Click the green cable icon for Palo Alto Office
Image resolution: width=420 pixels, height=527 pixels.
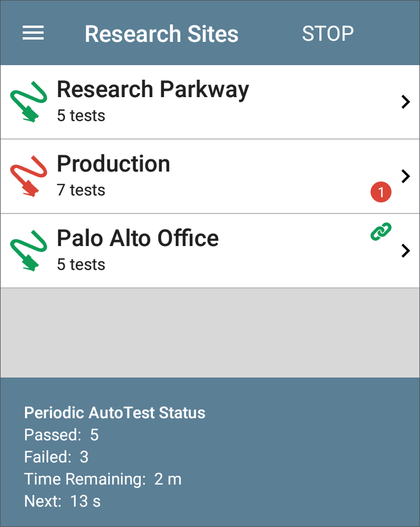point(29,250)
